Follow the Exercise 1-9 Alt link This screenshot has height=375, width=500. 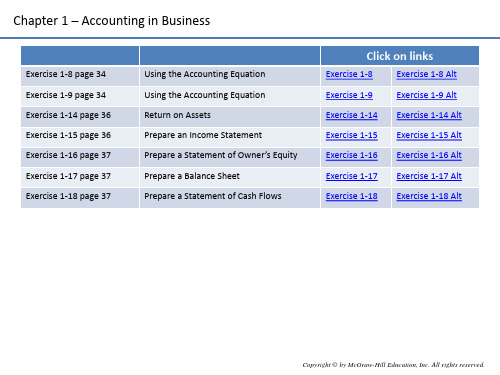click(426, 95)
